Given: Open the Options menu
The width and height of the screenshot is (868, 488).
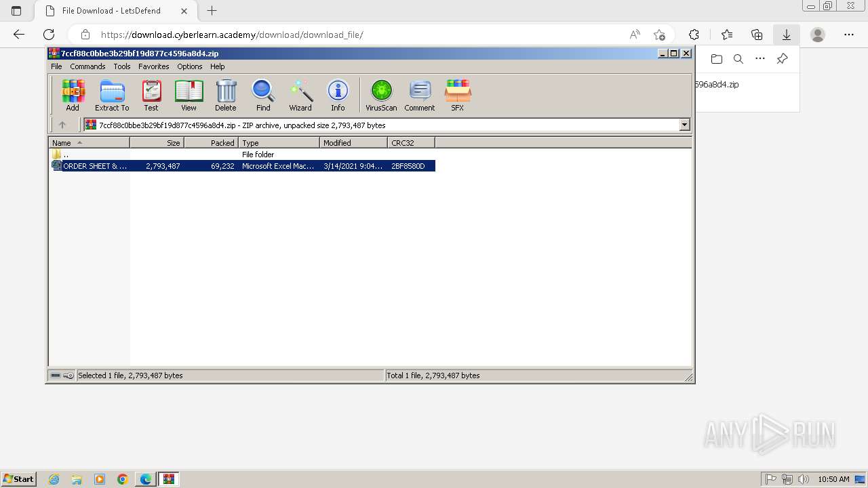Looking at the screenshot, I should [190, 66].
